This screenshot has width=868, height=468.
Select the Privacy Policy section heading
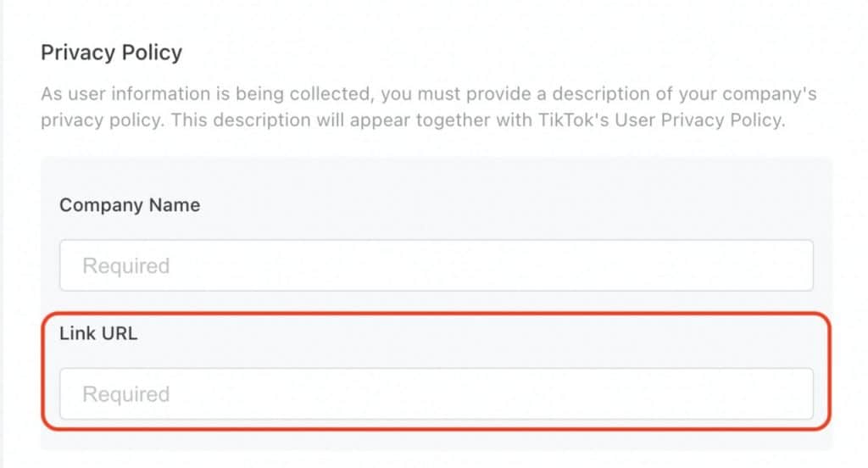pos(111,53)
